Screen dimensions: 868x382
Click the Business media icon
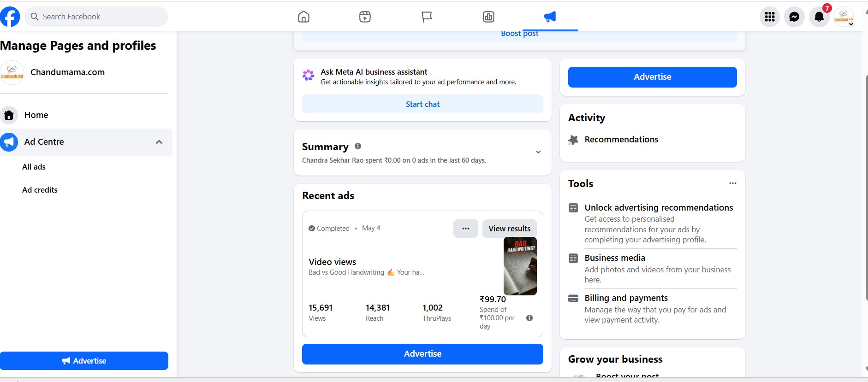[x=573, y=258]
